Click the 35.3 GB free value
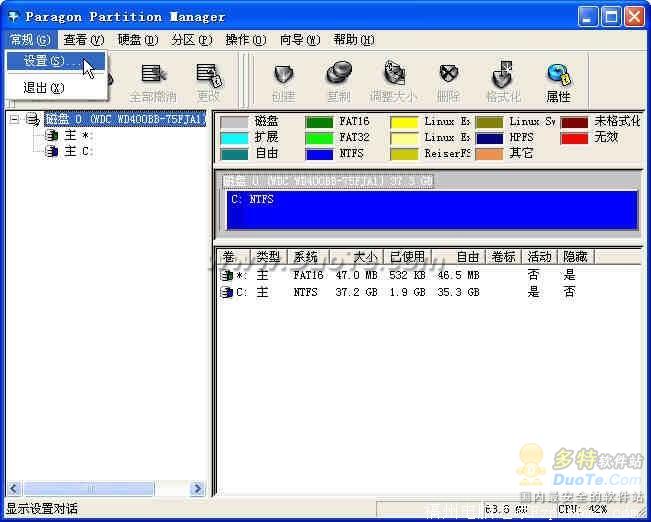Image resolution: width=651 pixels, height=522 pixels. pos(458,292)
